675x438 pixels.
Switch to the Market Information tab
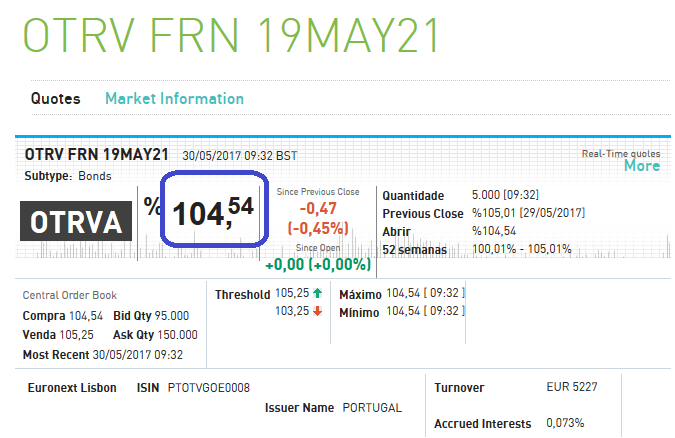(x=174, y=98)
